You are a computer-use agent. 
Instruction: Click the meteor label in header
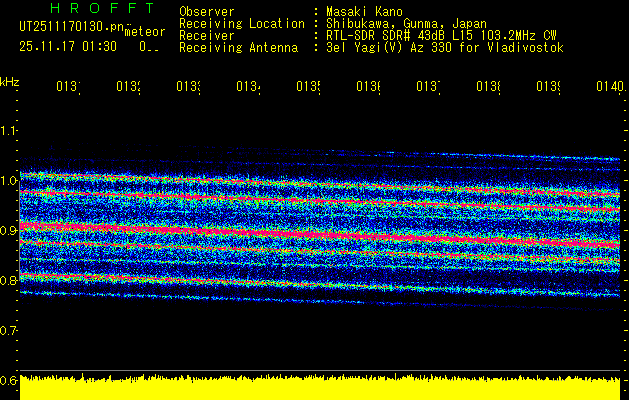click(x=143, y=33)
